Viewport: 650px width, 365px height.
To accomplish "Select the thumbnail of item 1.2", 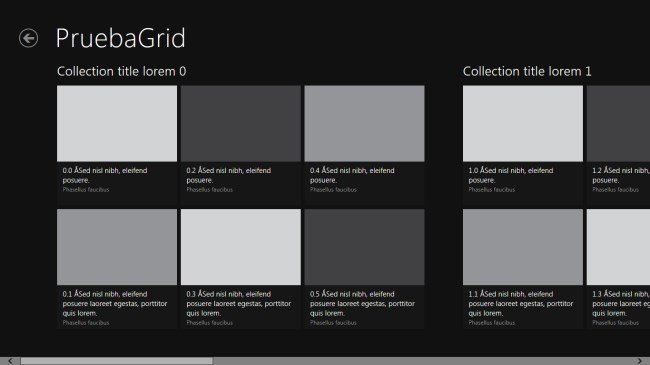I will point(618,124).
